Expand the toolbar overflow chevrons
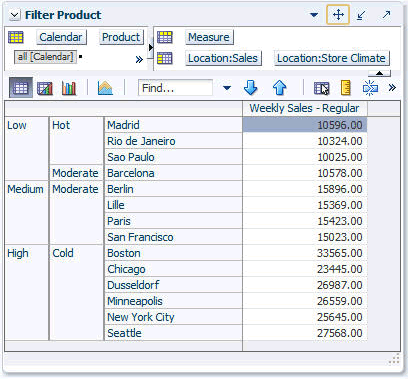The width and height of the screenshot is (408, 379). pos(392,88)
